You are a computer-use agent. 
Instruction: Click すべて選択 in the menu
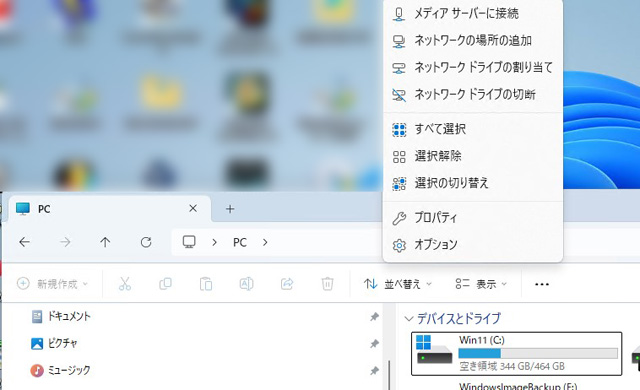(x=473, y=129)
